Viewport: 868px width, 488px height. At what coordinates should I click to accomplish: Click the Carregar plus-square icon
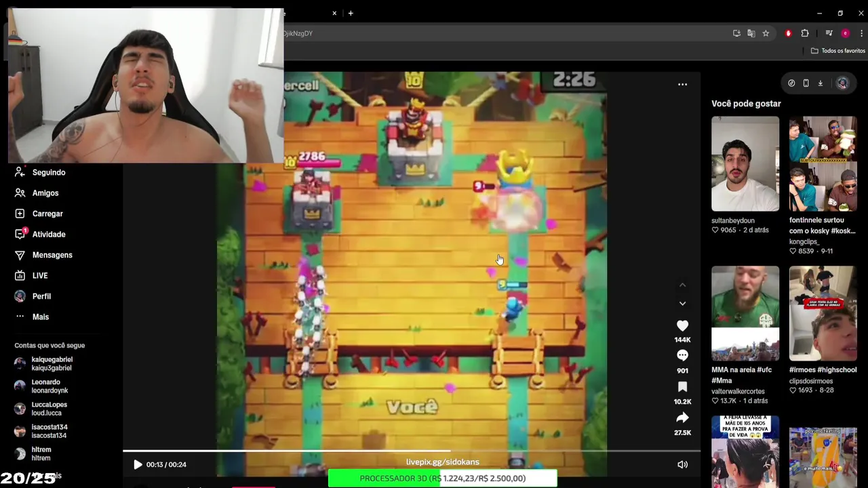[20, 213]
